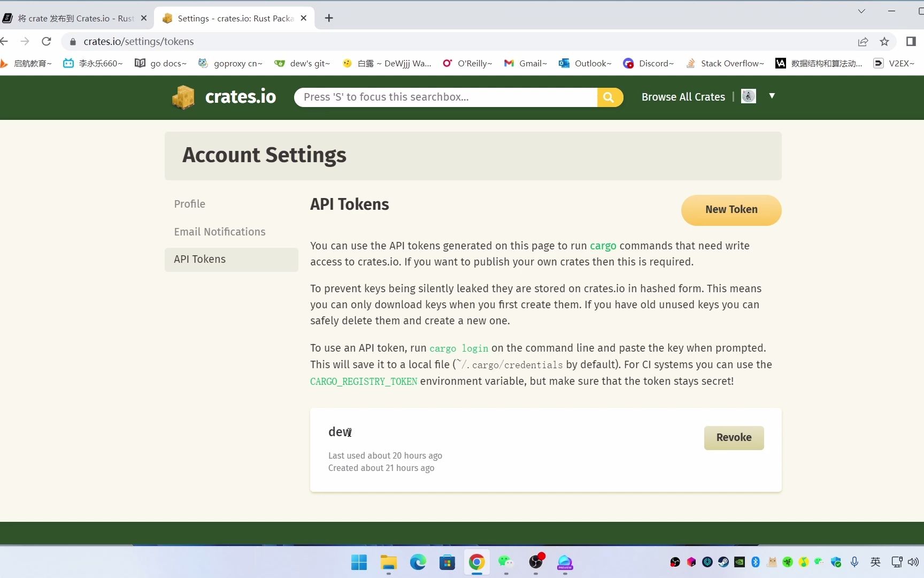The height and width of the screenshot is (578, 924).
Task: Click the NVIDIA tray icon
Action: pos(740,562)
